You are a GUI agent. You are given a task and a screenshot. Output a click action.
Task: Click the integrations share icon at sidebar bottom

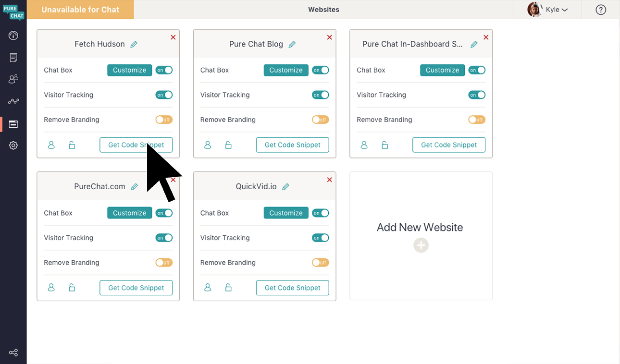[x=13, y=353]
